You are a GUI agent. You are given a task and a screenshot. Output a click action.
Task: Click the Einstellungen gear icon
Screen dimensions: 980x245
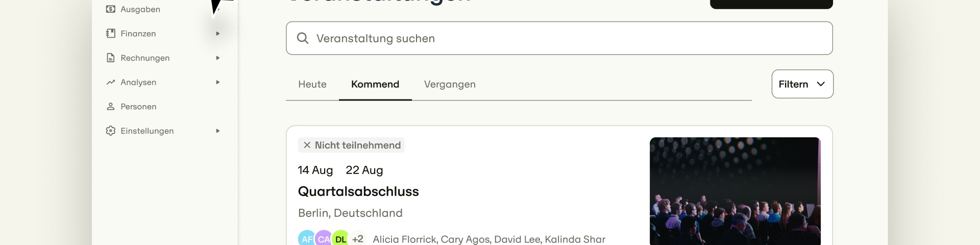110,131
